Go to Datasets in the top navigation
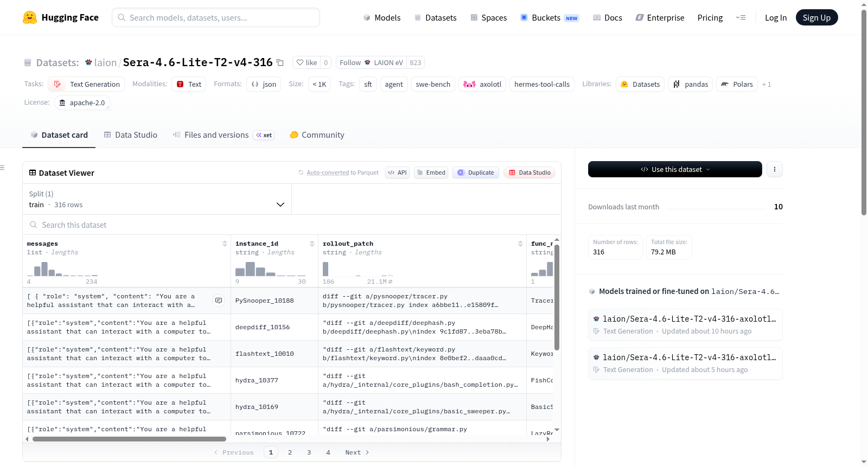This screenshot has height=467, width=868. pyautogui.click(x=435, y=17)
